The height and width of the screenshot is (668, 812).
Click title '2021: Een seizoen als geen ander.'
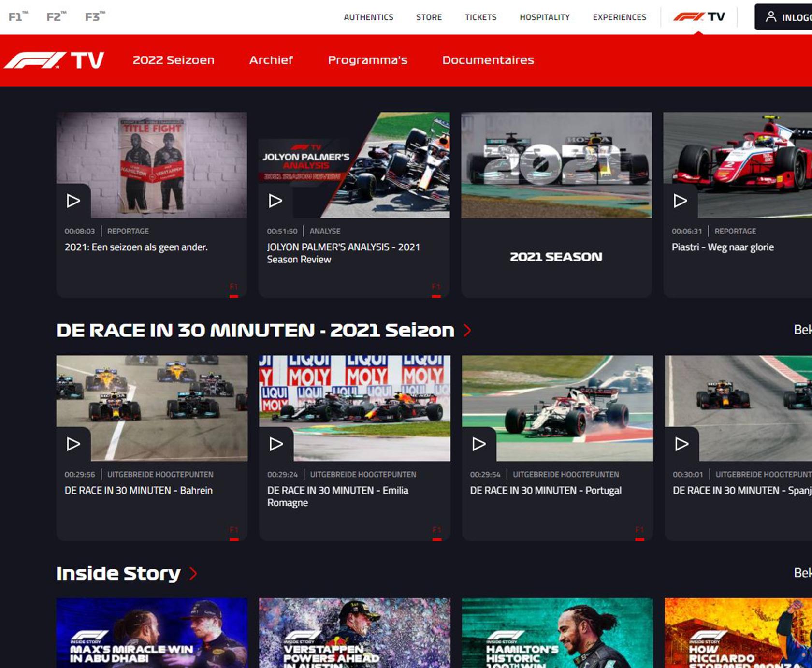pyautogui.click(x=136, y=247)
